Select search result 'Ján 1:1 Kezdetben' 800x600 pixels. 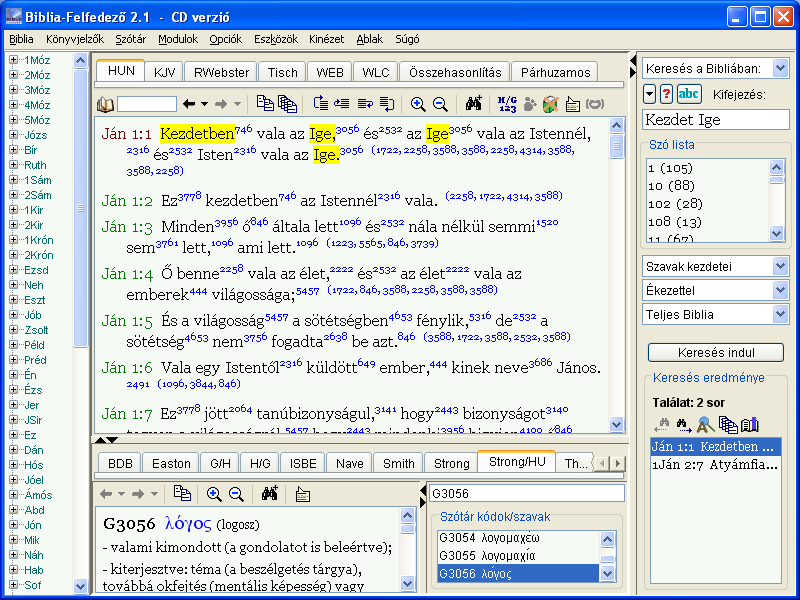click(x=716, y=446)
